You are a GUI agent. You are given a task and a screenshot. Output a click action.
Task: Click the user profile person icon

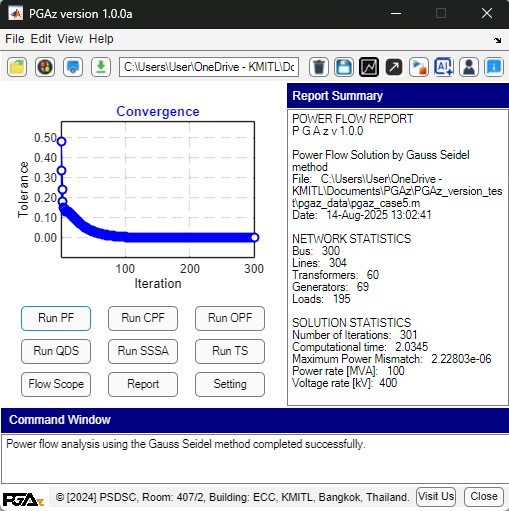pos(469,67)
